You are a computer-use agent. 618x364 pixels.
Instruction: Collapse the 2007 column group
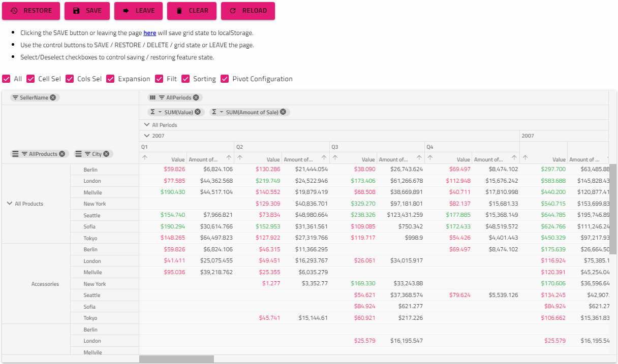tap(146, 136)
